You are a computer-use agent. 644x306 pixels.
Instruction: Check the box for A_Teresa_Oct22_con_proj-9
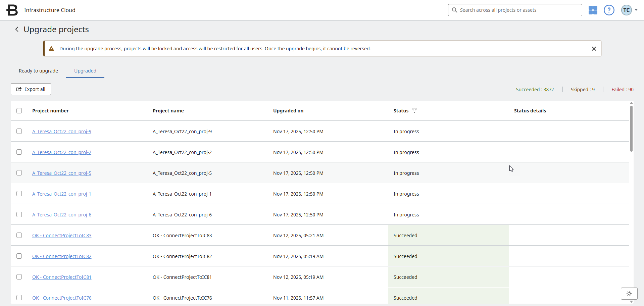tap(19, 132)
